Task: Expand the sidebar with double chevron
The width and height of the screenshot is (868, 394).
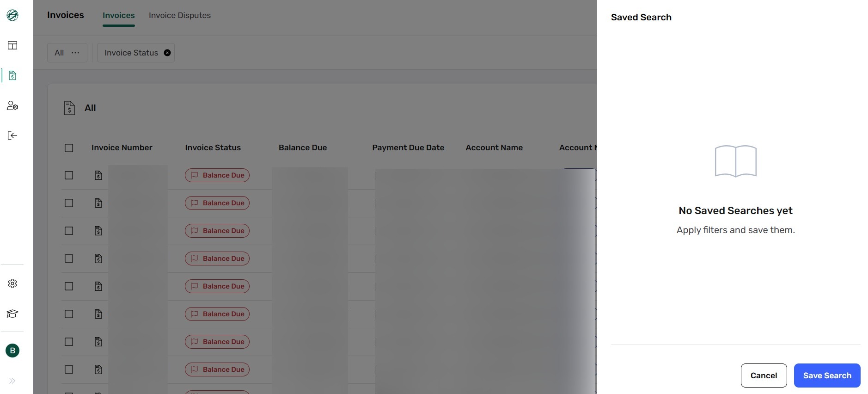Action: (x=12, y=381)
